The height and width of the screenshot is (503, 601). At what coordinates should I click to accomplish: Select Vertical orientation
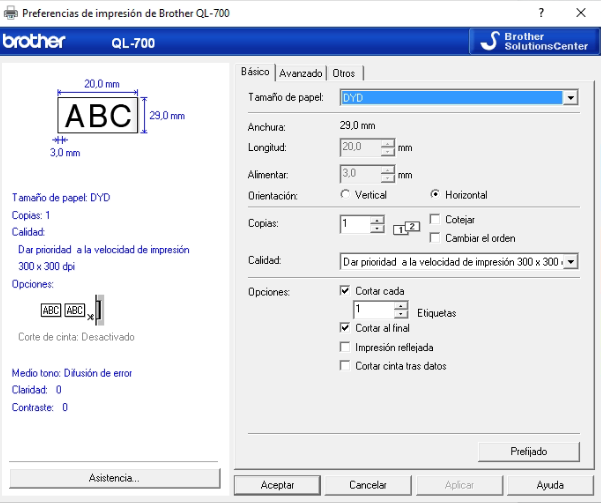coord(364,195)
